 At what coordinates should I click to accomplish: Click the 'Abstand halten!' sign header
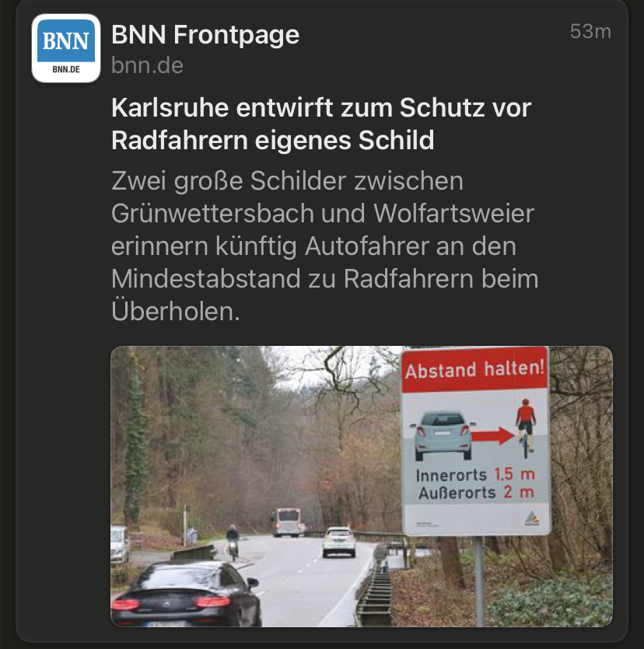(x=474, y=369)
